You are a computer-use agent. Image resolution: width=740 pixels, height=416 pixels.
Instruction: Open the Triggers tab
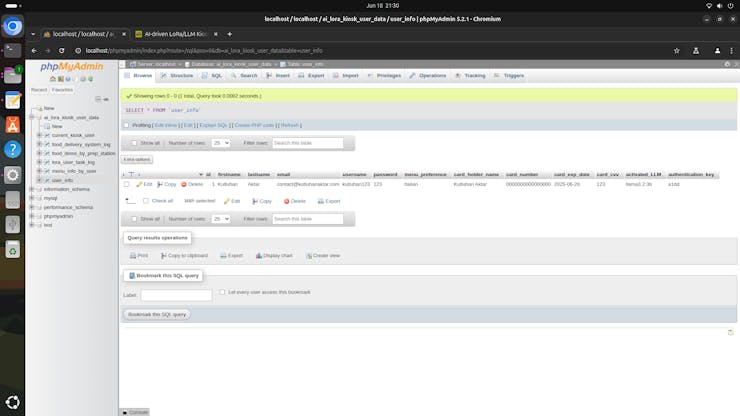click(509, 76)
